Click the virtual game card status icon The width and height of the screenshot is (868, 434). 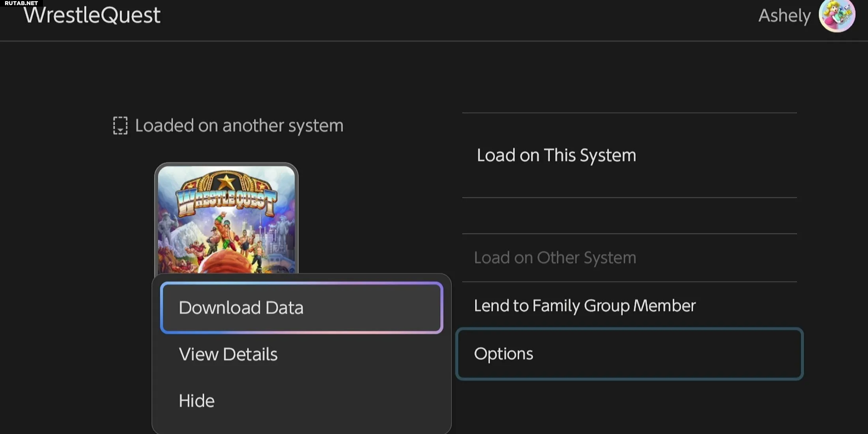[120, 125]
